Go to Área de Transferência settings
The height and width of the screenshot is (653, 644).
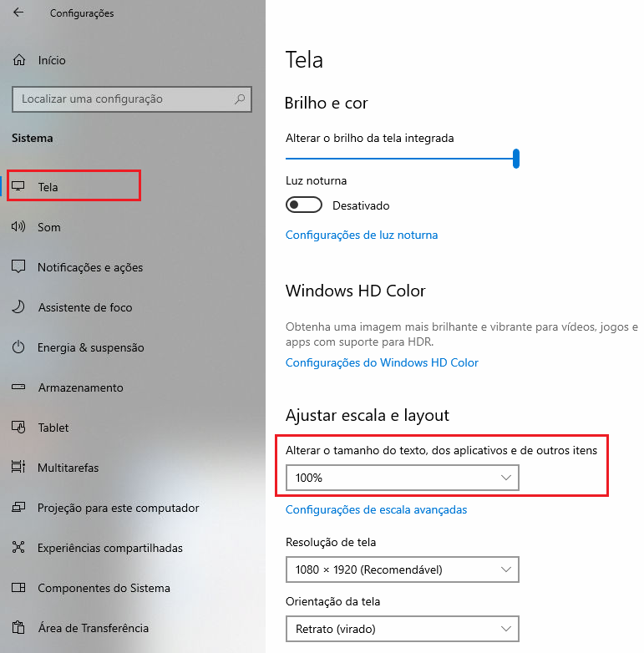point(93,628)
